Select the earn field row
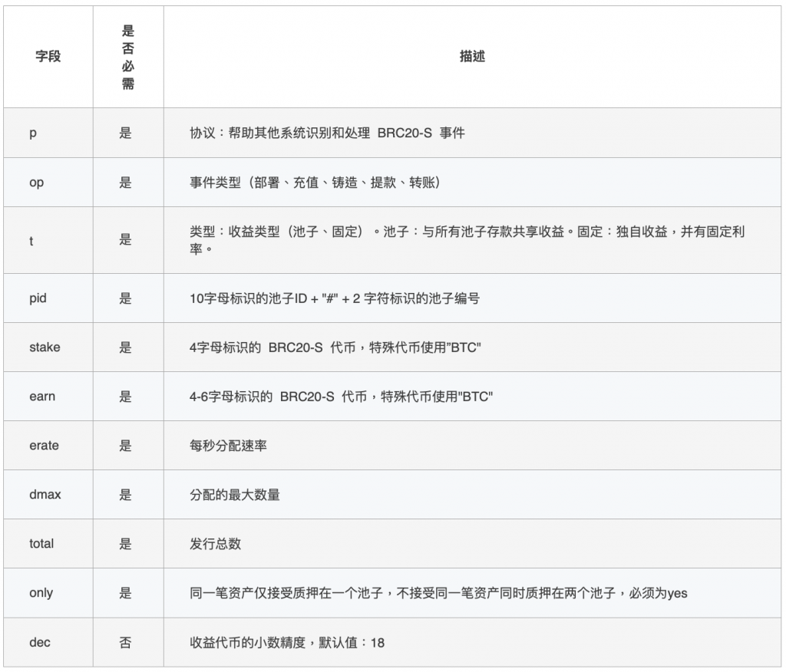Image resolution: width=786 pixels, height=672 pixels. 41,397
